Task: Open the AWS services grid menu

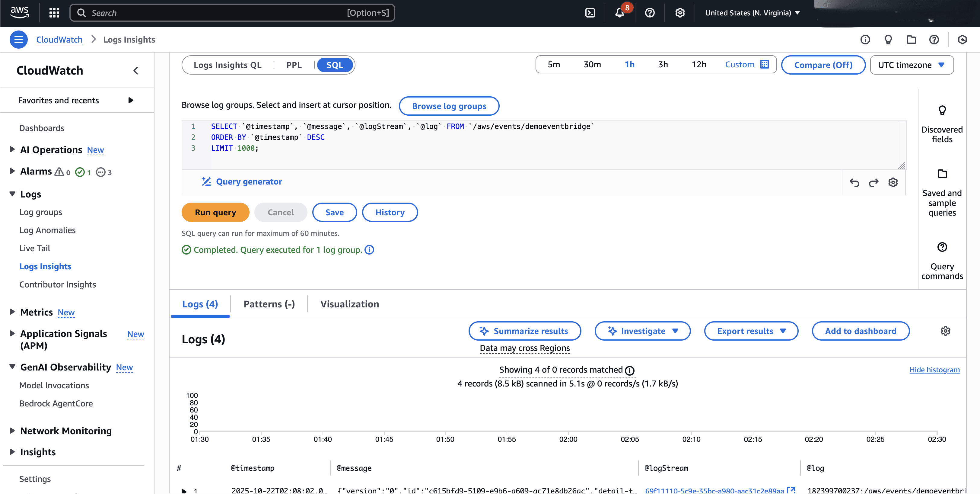Action: (x=54, y=13)
